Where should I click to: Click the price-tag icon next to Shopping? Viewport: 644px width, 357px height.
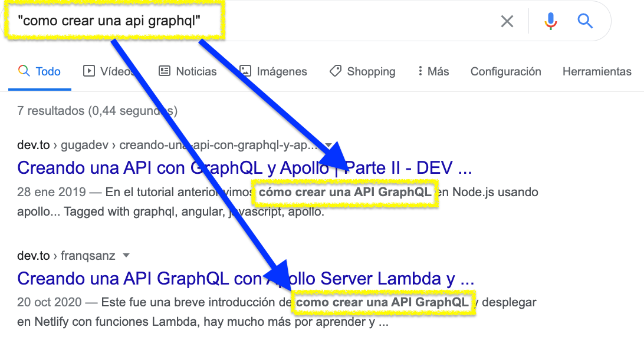pos(334,71)
